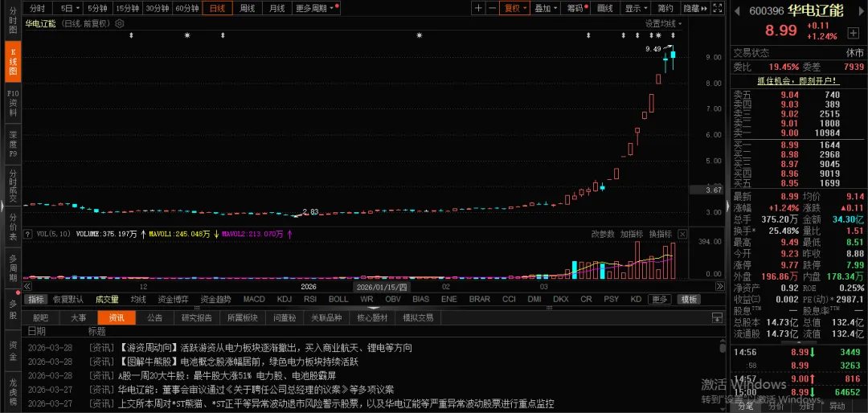
Task: Zoom in chart with the plus icon
Action: tap(479, 8)
